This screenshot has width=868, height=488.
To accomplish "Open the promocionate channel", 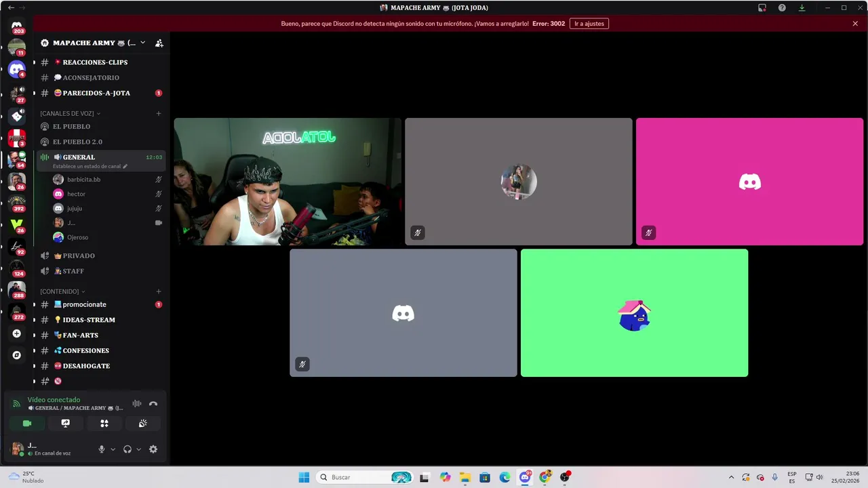I will 84,304.
